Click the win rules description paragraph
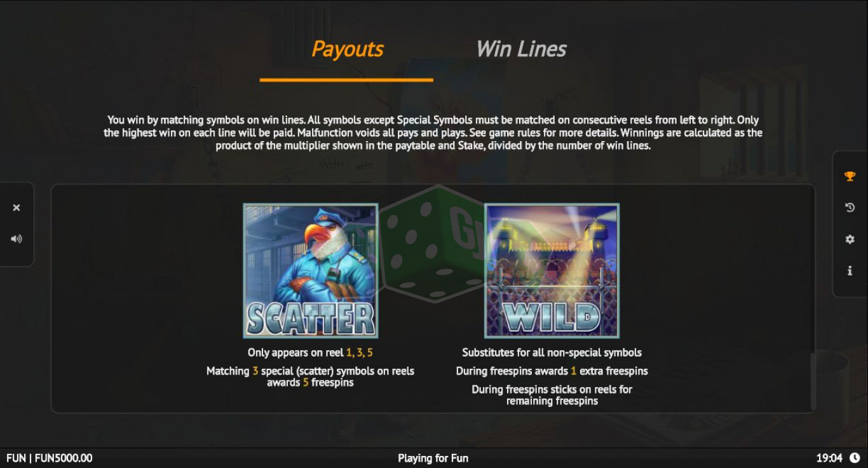Image resolution: width=868 pixels, height=468 pixels. pyautogui.click(x=433, y=132)
